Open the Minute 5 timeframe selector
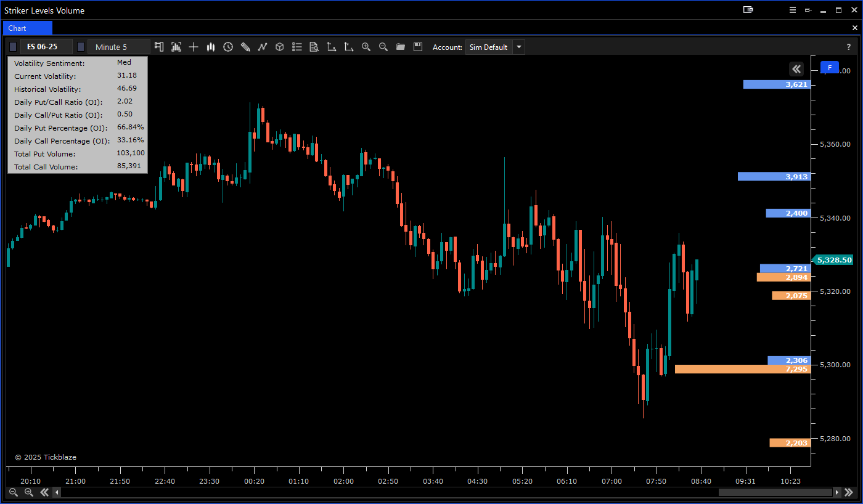Viewport: 863px width, 504px height. (119, 47)
